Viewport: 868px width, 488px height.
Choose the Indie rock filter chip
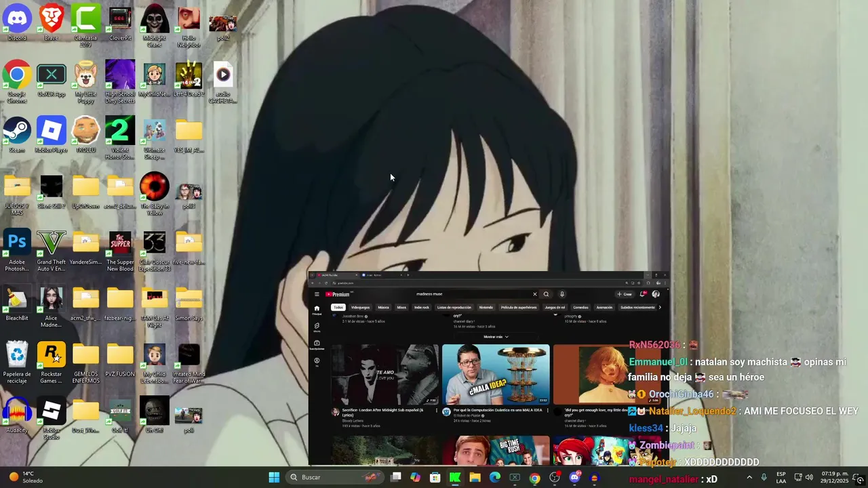[x=421, y=307]
